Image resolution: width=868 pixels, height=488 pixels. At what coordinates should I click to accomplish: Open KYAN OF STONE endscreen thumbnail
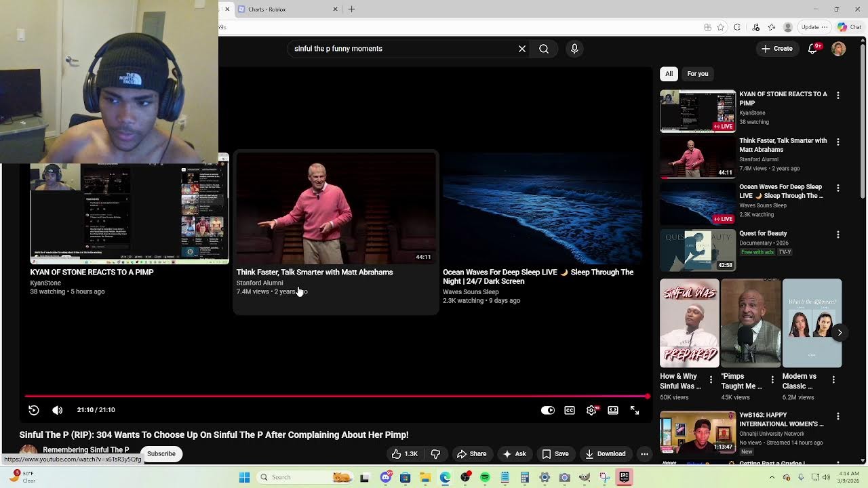pyautogui.click(x=130, y=209)
